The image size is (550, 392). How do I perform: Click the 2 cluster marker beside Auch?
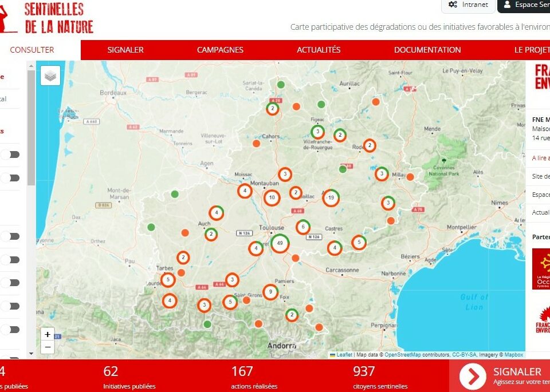(211, 235)
